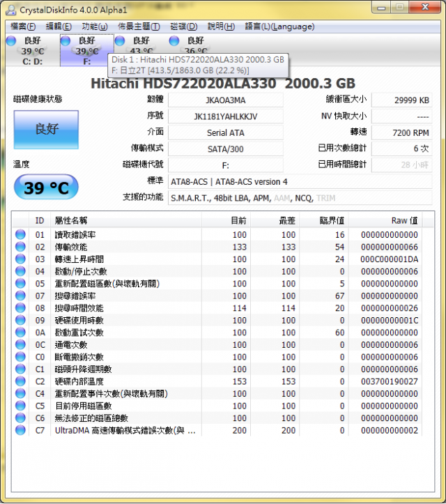Click the CrystalDiskInfo title bar app icon
Viewport: 446px width, 504px height.
11,10
